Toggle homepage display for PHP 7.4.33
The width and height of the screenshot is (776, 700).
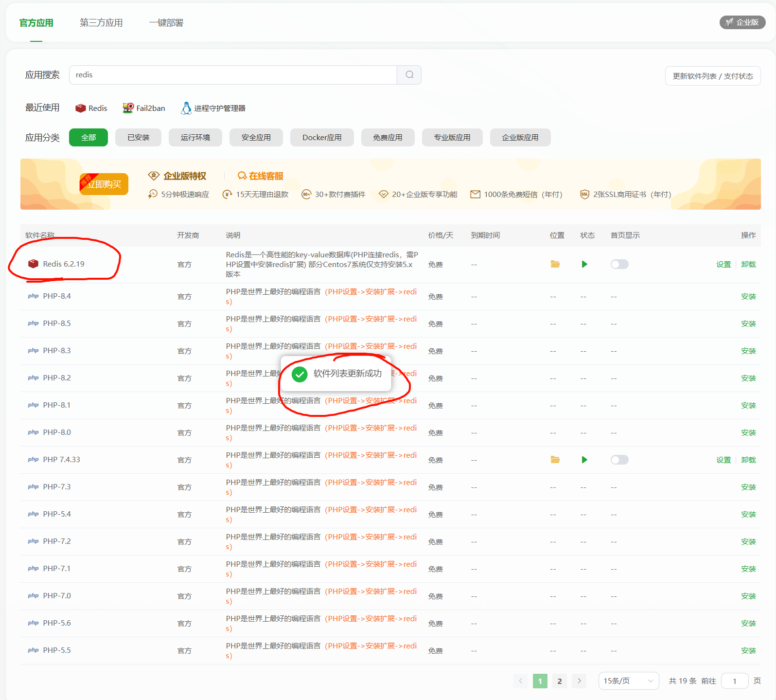619,460
